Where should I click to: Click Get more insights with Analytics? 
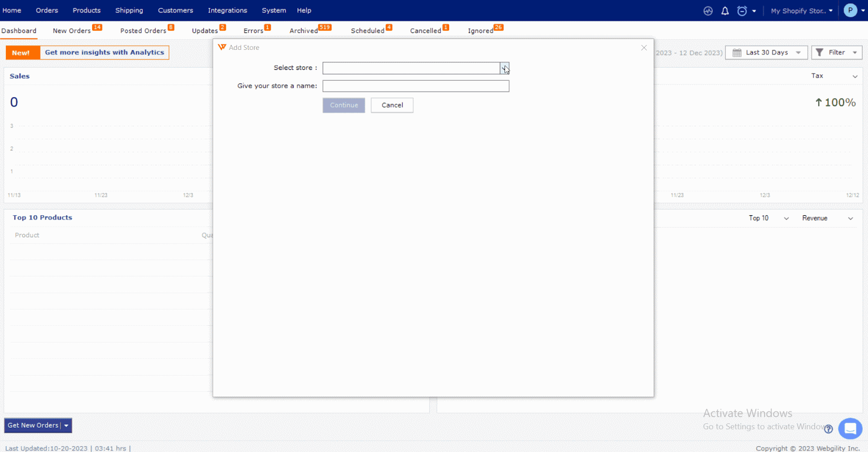click(x=105, y=53)
